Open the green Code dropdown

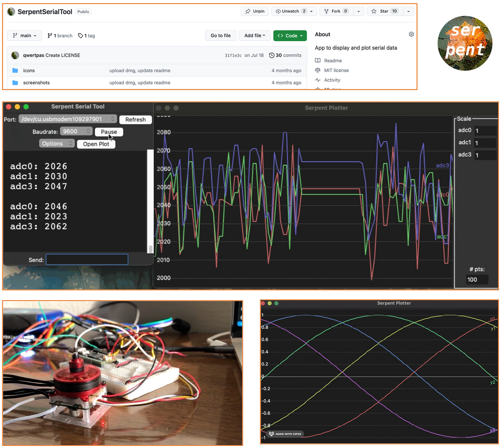click(x=290, y=35)
